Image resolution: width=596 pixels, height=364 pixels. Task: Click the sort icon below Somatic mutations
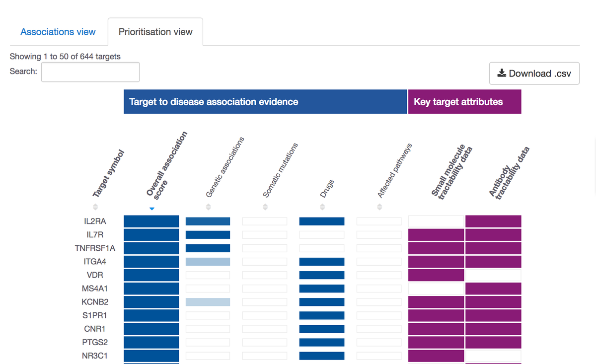(265, 207)
